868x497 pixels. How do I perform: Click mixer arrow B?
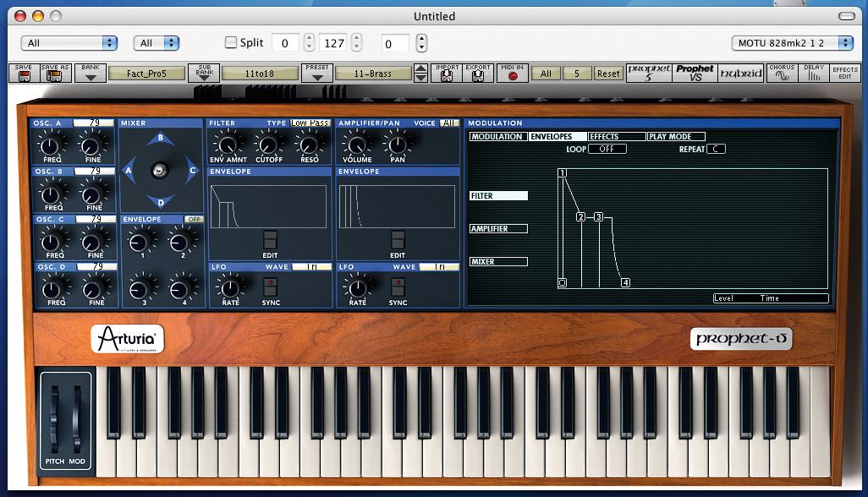[x=161, y=139]
